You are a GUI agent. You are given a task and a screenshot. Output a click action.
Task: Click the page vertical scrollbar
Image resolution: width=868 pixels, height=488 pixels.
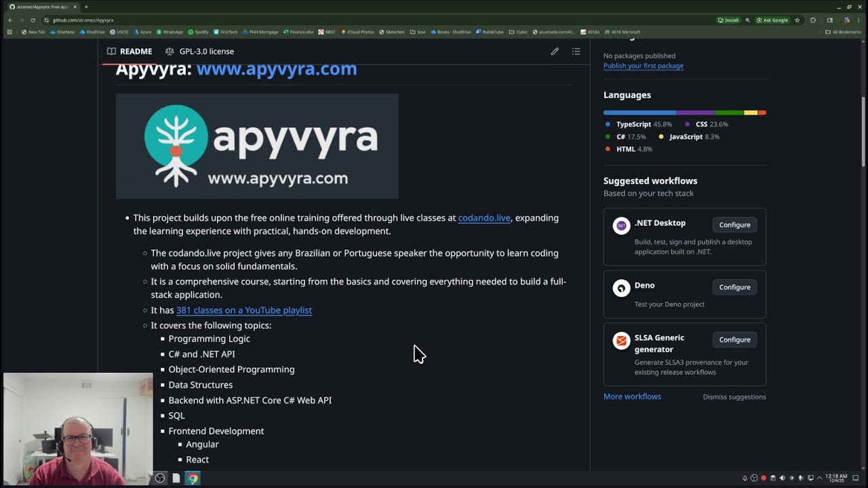(x=863, y=132)
